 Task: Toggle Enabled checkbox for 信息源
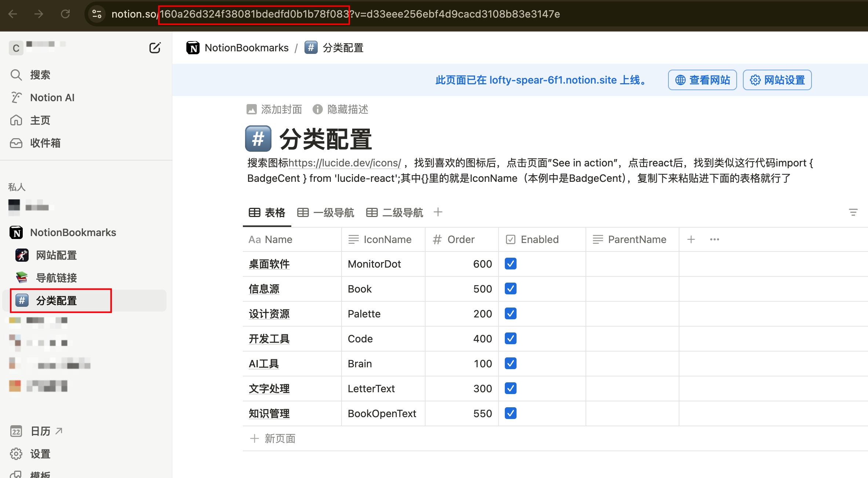pos(511,288)
